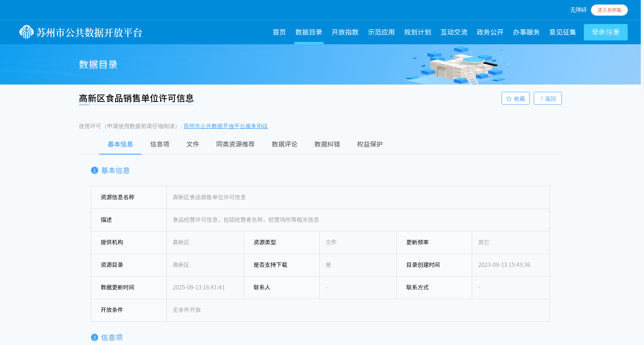Click the 收藏 button
This screenshot has width=644, height=345.
pos(516,98)
